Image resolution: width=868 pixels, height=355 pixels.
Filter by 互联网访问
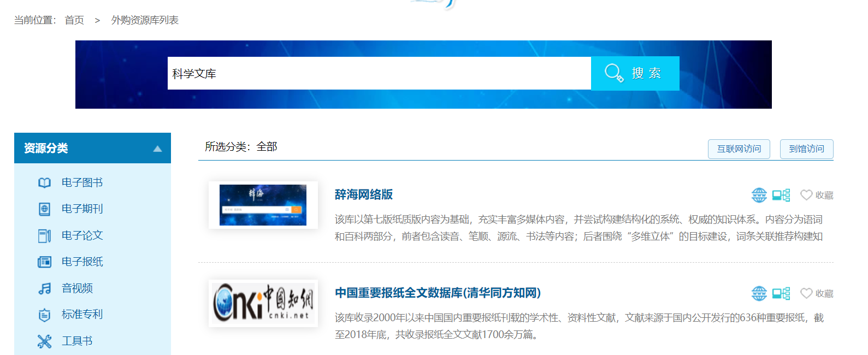[x=739, y=149]
